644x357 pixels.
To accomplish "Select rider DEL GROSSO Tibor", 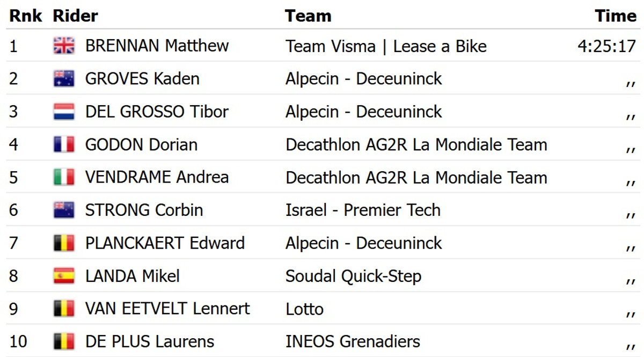I will [x=157, y=112].
